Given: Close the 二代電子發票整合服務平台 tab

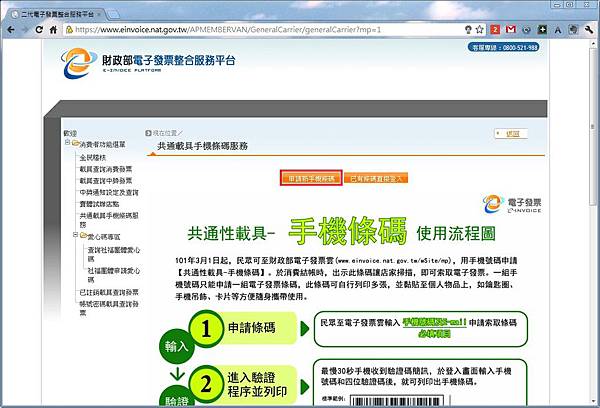Looking at the screenshot, I should tap(99, 14).
